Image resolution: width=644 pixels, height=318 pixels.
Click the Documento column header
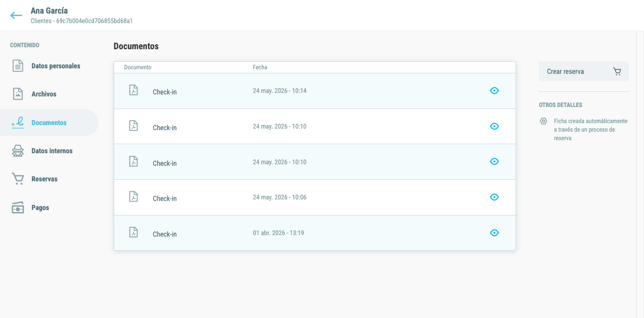[x=138, y=67]
